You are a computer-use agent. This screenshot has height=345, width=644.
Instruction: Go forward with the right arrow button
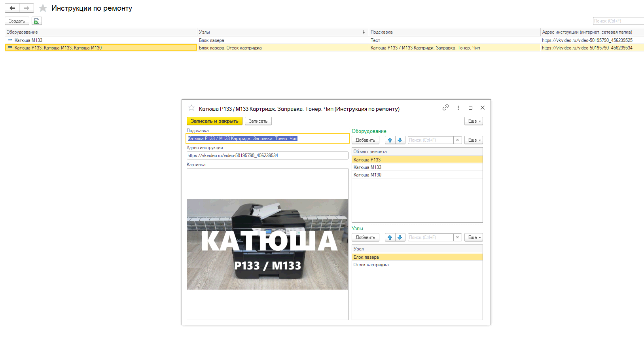click(27, 8)
